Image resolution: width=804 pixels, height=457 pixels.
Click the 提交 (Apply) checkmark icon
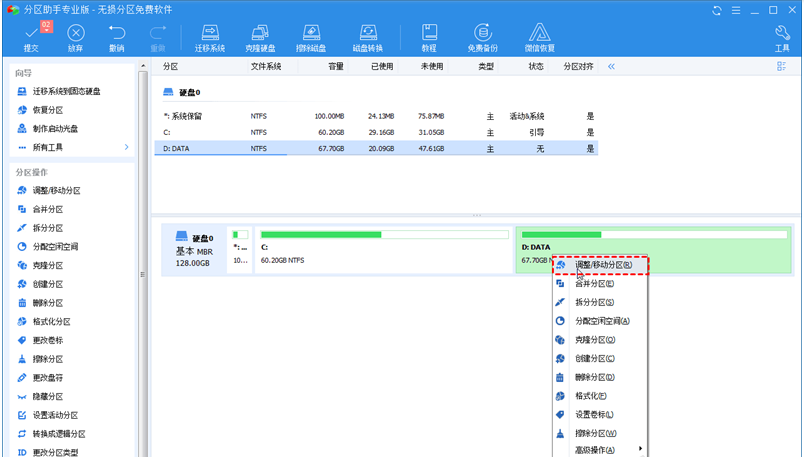click(x=31, y=33)
